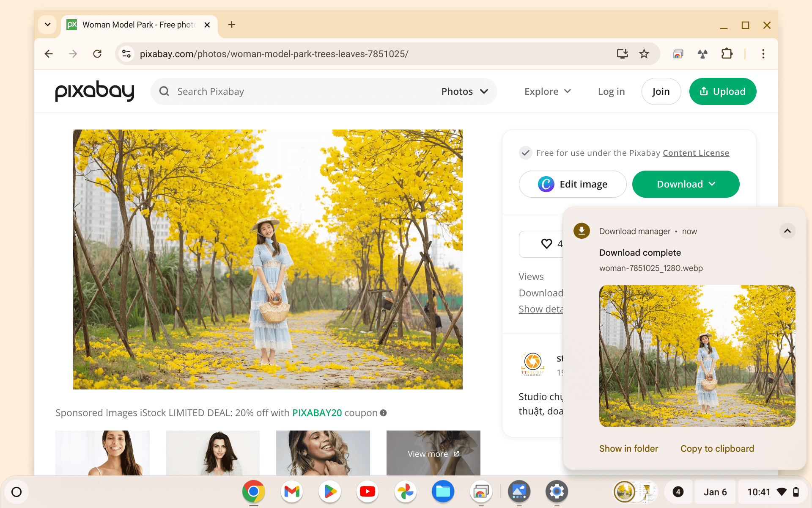
Task: Go back to previous page
Action: pos(49,54)
